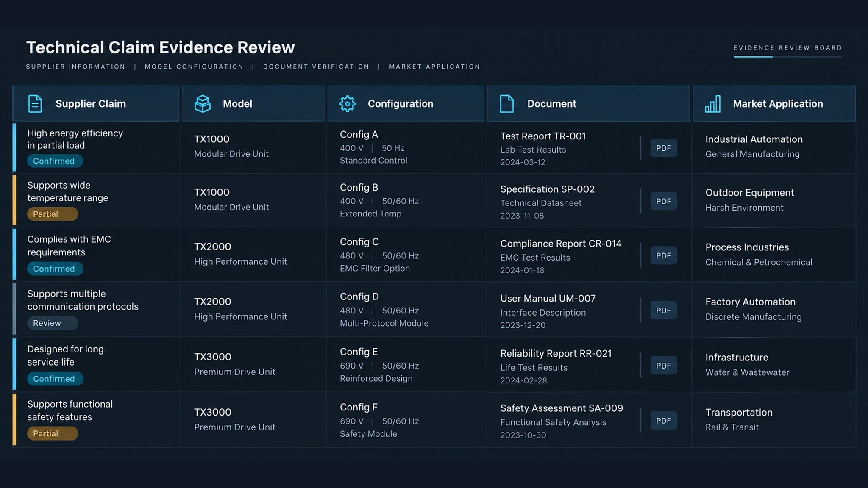Select the 'Config B' cell
Screen dimensions: 868x488
point(406,200)
